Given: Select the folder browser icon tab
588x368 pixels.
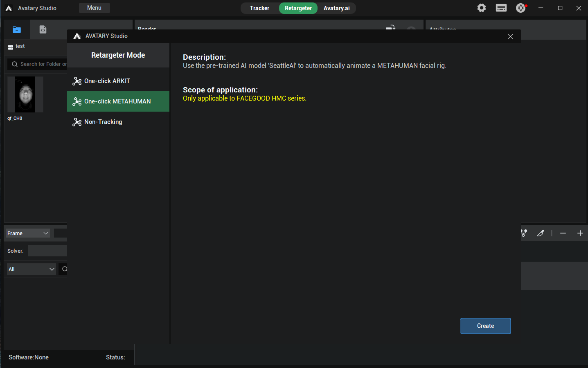Looking at the screenshot, I should click(17, 29).
